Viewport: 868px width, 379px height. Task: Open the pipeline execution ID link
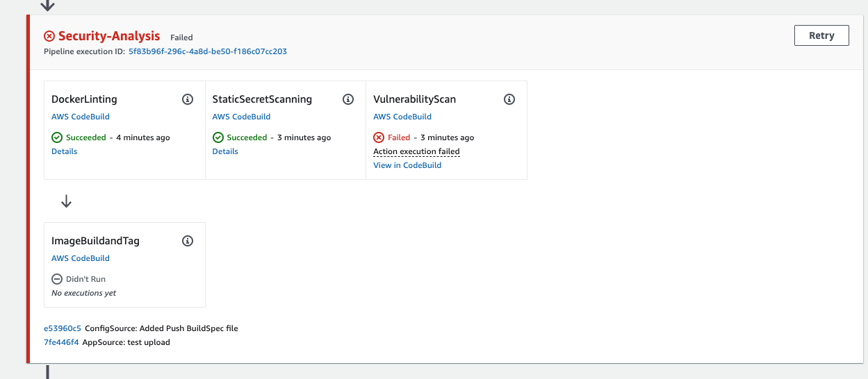click(208, 51)
